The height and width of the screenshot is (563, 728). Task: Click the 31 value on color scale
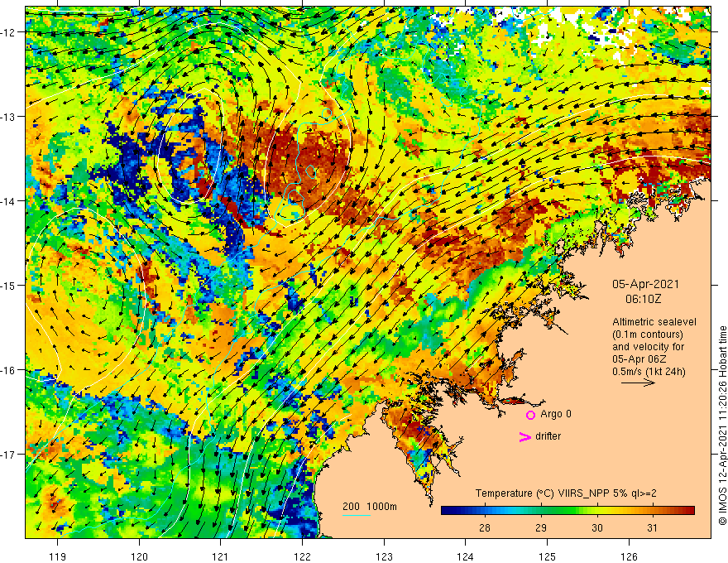653,527
